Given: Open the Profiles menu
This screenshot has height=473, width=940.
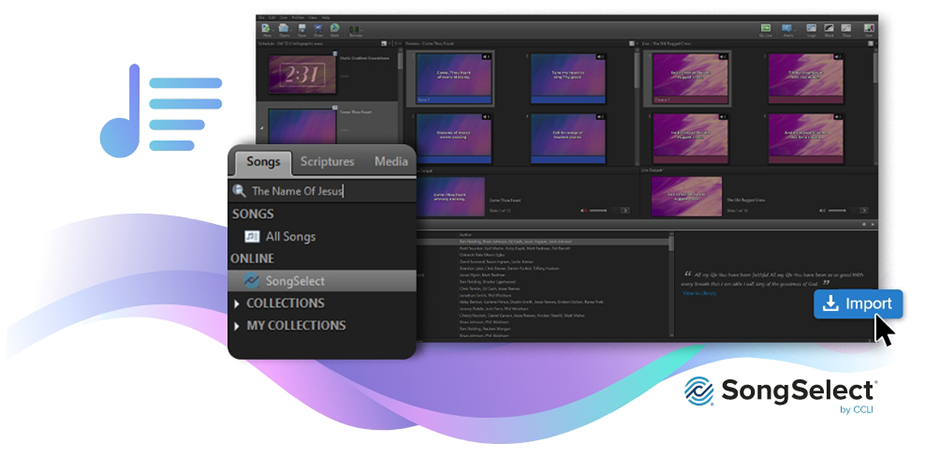Looking at the screenshot, I should pyautogui.click(x=298, y=17).
